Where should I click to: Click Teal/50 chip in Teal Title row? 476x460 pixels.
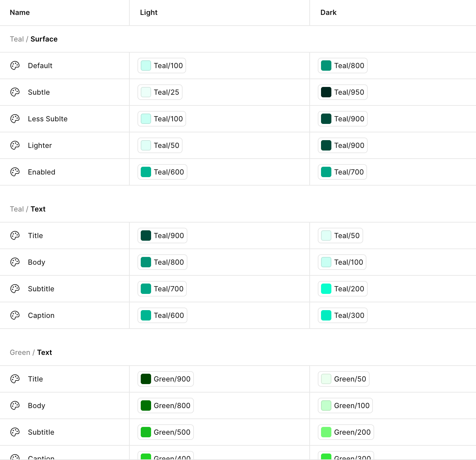340,236
